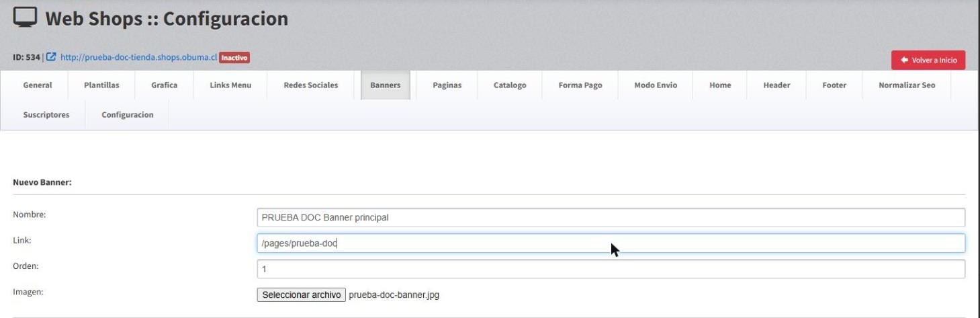980x318 pixels.
Task: Go to the Links Menu tab
Action: 230,85
